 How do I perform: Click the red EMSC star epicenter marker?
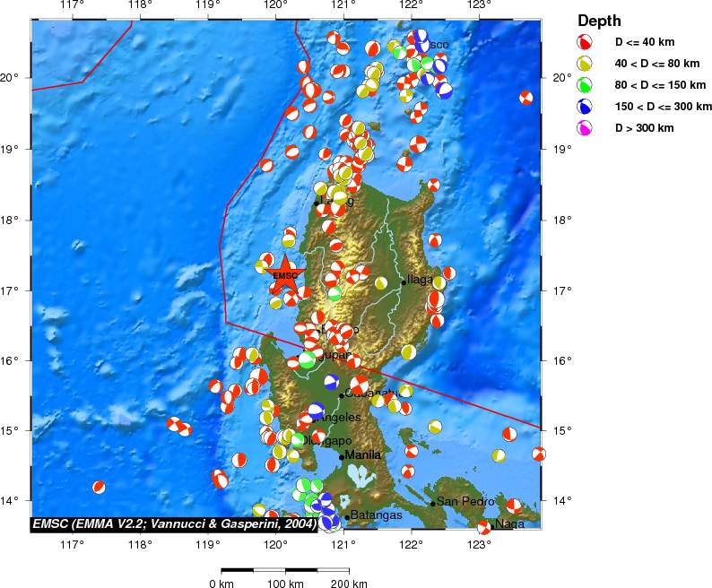coord(285,274)
